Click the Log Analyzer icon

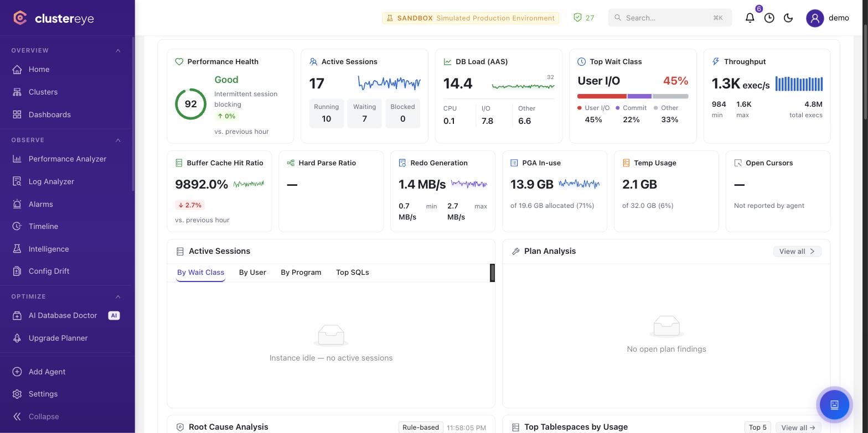17,181
